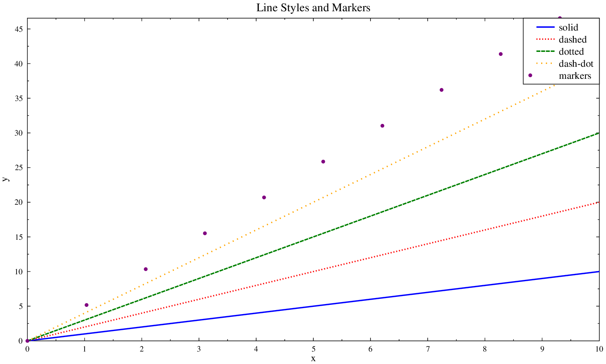Click the purple dot sample in legend

coord(530,75)
